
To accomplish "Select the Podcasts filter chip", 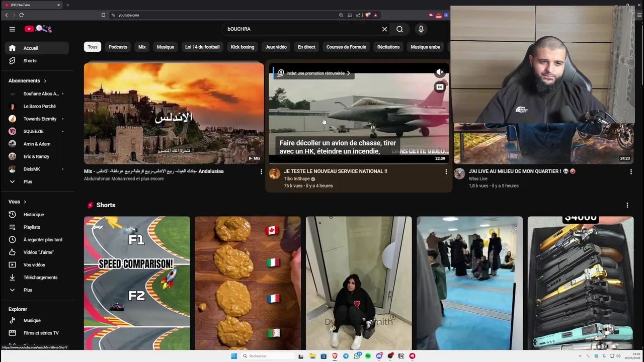I will pyautogui.click(x=118, y=47).
